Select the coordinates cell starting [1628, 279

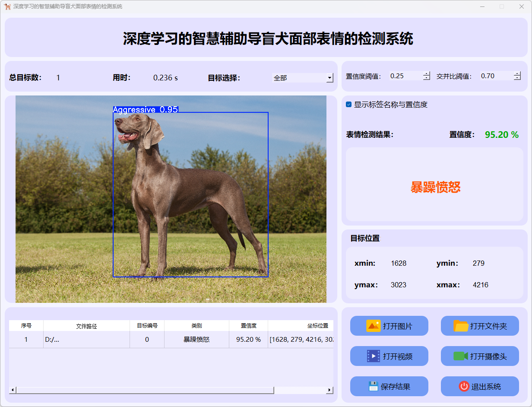click(x=301, y=340)
